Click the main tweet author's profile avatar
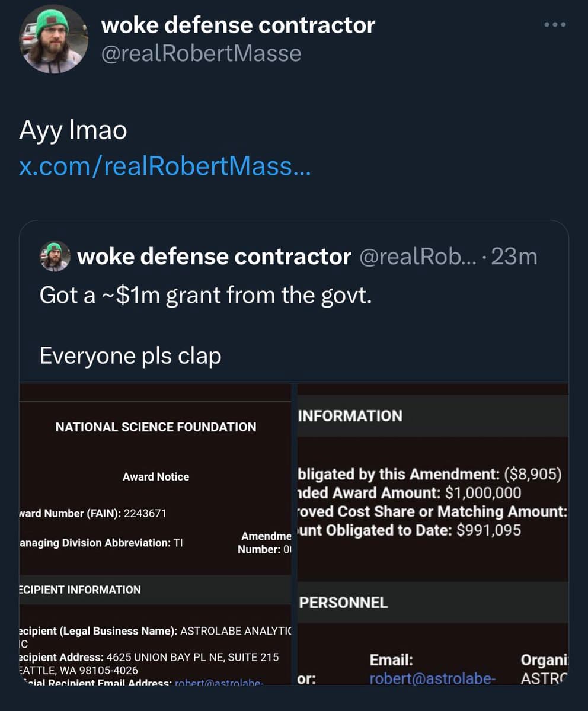Image resolution: width=588 pixels, height=711 pixels. click(54, 40)
